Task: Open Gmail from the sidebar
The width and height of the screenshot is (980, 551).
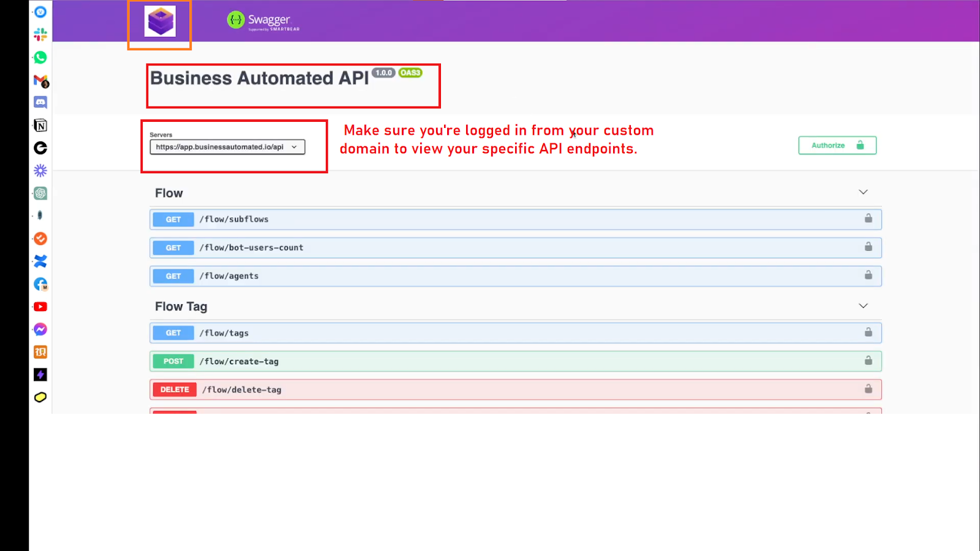Action: [40, 80]
